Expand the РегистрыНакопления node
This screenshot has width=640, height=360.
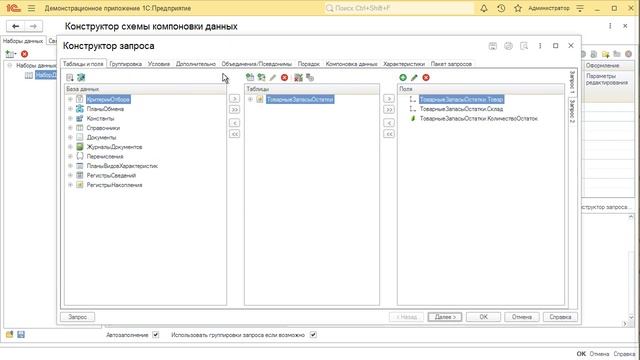pyautogui.click(x=70, y=185)
